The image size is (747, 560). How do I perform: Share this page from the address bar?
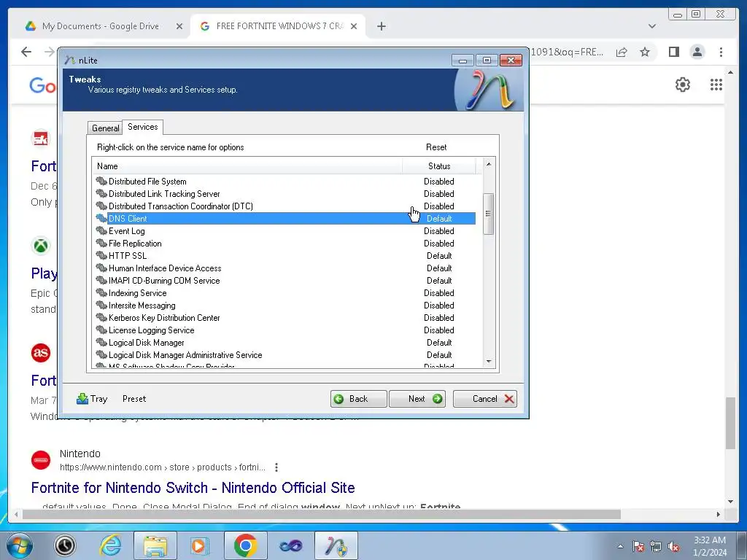pos(622,52)
